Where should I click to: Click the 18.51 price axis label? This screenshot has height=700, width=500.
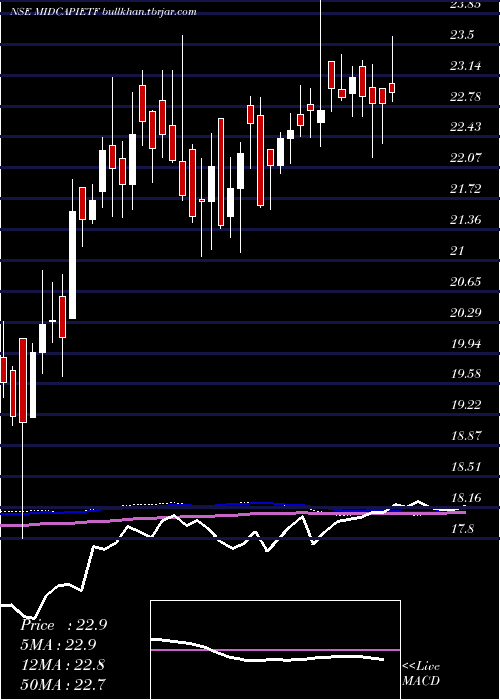pyautogui.click(x=466, y=467)
